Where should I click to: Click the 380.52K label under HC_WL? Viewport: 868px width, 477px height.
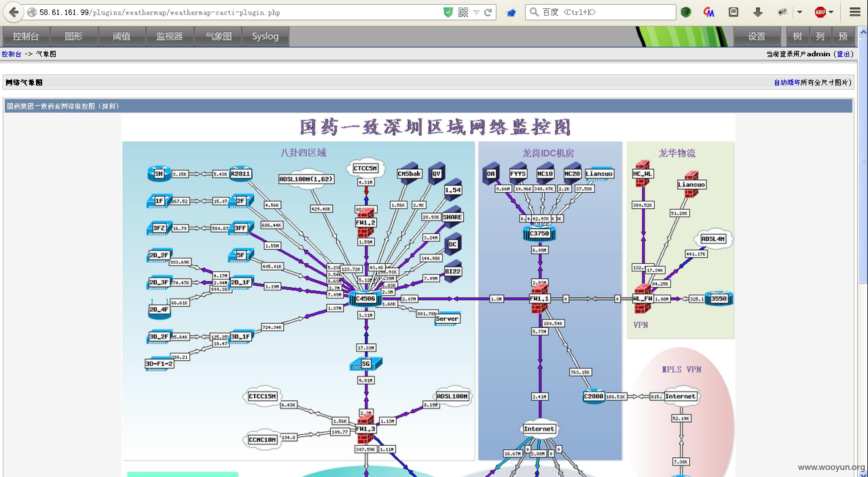(x=643, y=205)
